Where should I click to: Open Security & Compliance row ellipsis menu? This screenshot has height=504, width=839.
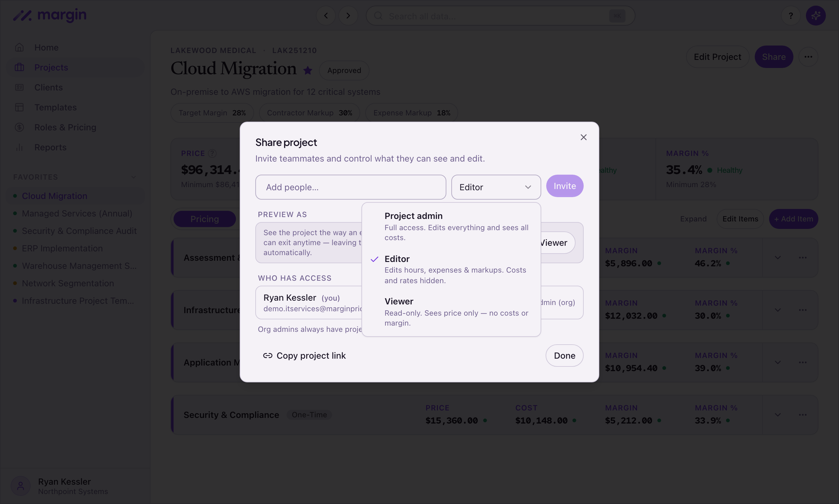click(x=803, y=415)
